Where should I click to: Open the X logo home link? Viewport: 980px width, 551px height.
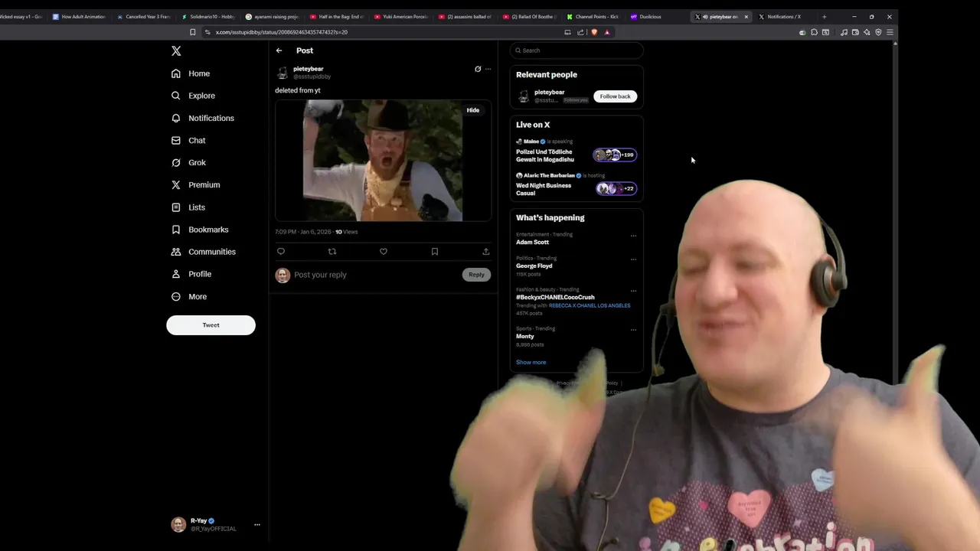click(x=176, y=51)
